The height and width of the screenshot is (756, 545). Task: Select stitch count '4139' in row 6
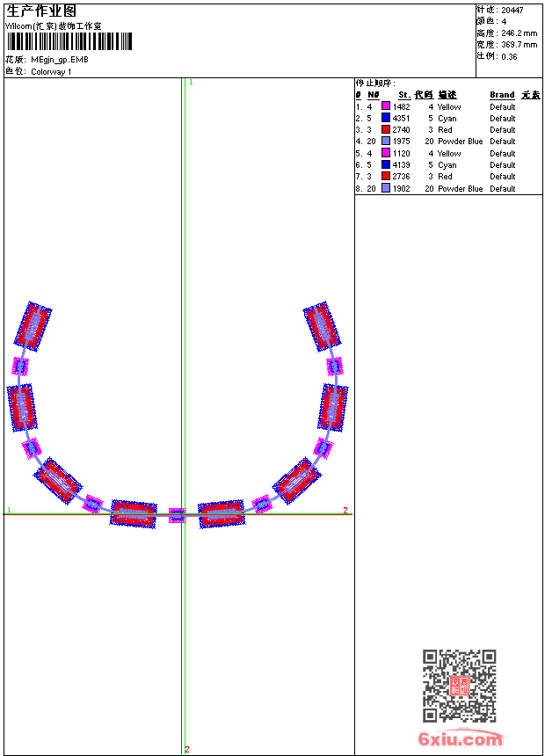coord(401,165)
